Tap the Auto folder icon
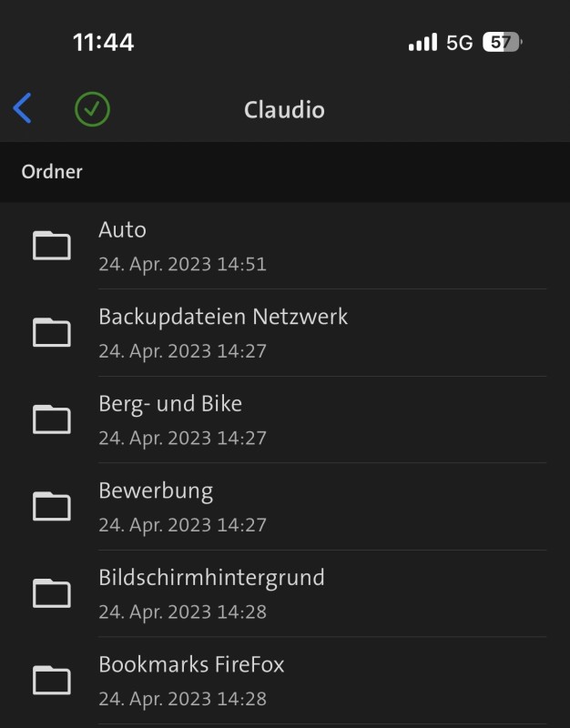Image resolution: width=570 pixels, height=728 pixels. click(x=52, y=246)
